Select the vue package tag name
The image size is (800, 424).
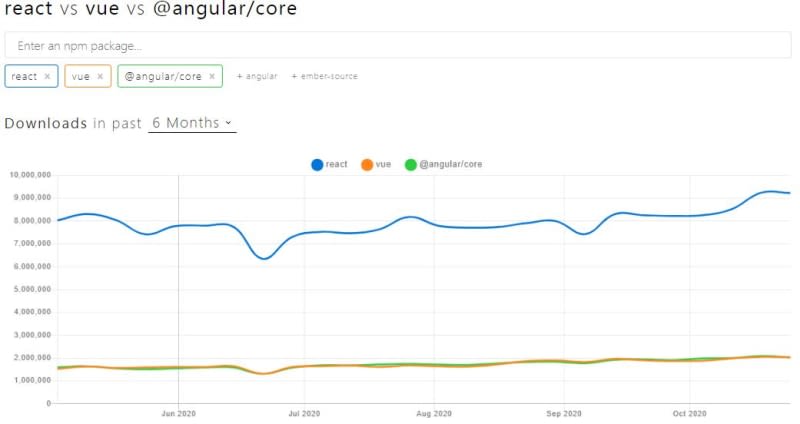click(x=81, y=76)
